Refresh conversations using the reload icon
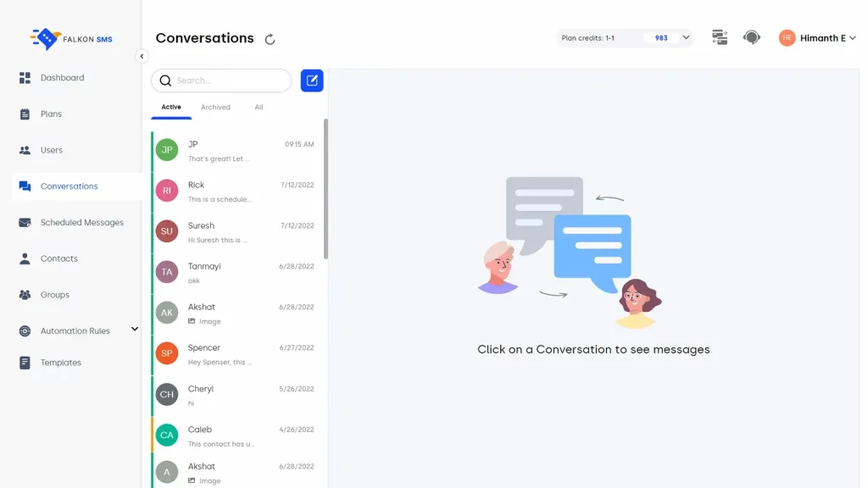 (x=270, y=39)
